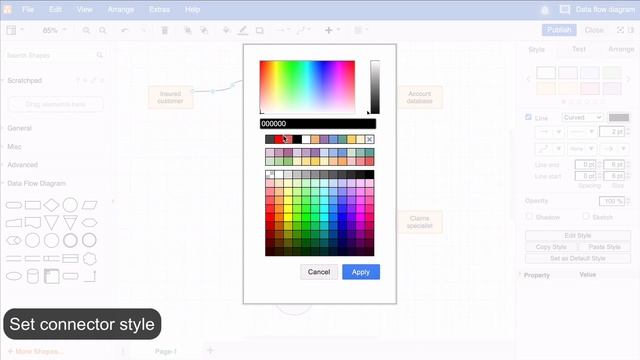Open the Help menu
This screenshot has height=360, width=640.
[x=192, y=9]
